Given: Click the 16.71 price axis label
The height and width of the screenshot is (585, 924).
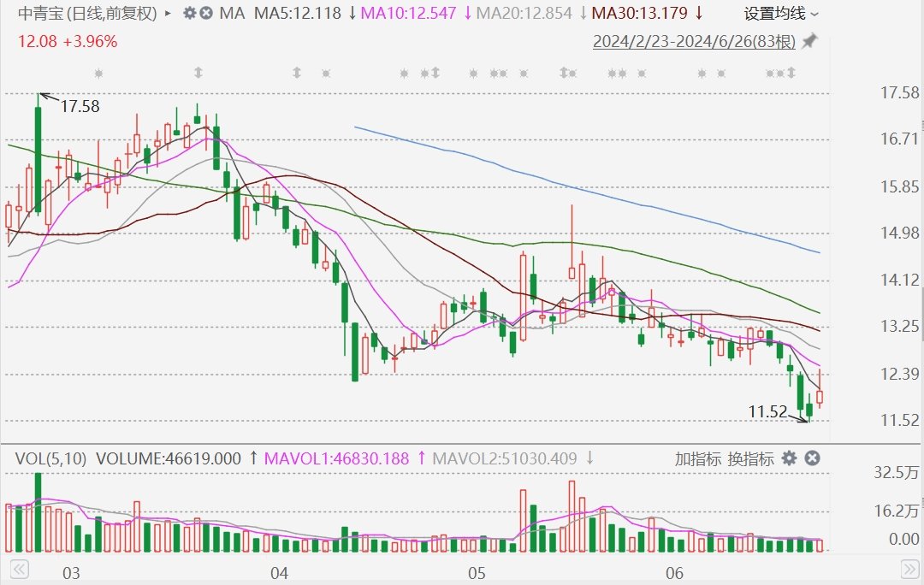Looking at the screenshot, I should 899,139.
